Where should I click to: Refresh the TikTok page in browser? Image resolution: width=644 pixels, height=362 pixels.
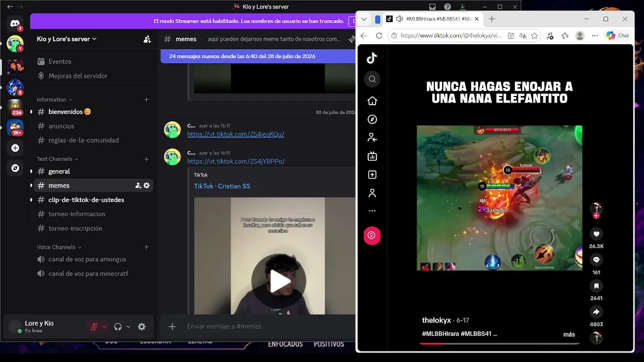[379, 36]
